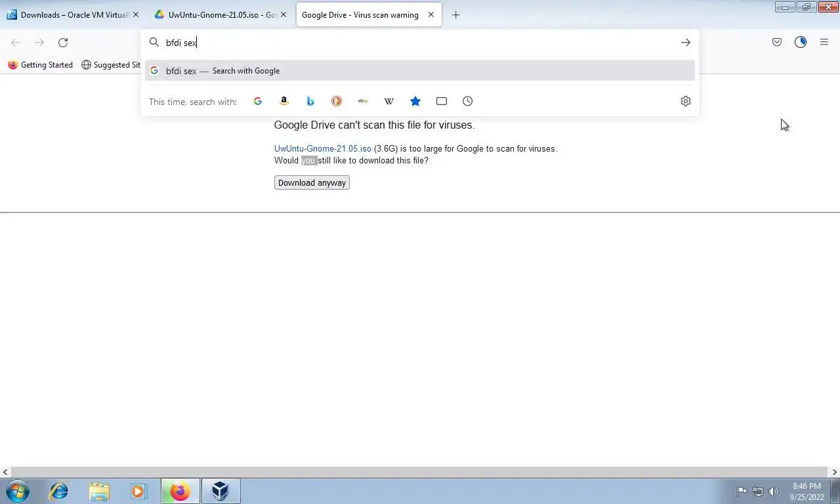Image resolution: width=840 pixels, height=504 pixels.
Task: Search in History clock icon
Action: coord(468,101)
